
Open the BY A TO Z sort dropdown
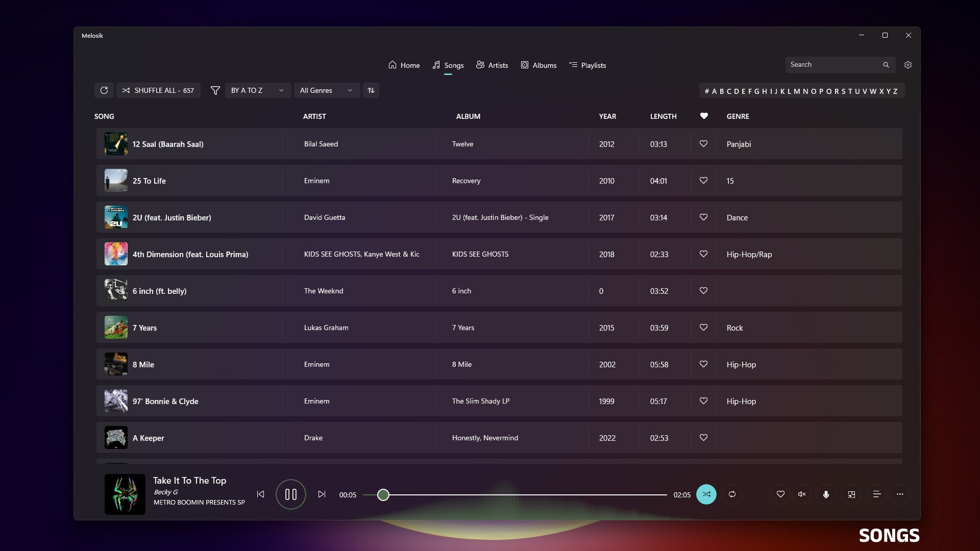(x=258, y=90)
